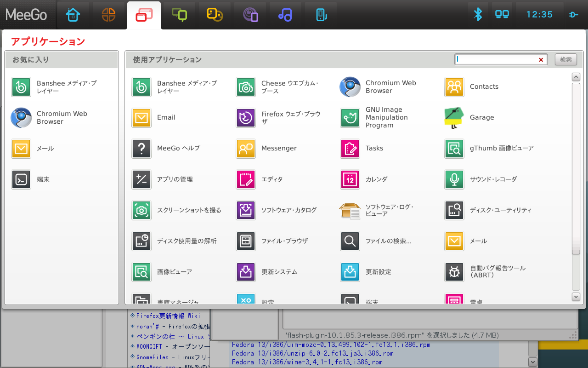The height and width of the screenshot is (368, 588).
Task: Open the MOONGIFT link in the background window
Action: pyautogui.click(x=173, y=346)
